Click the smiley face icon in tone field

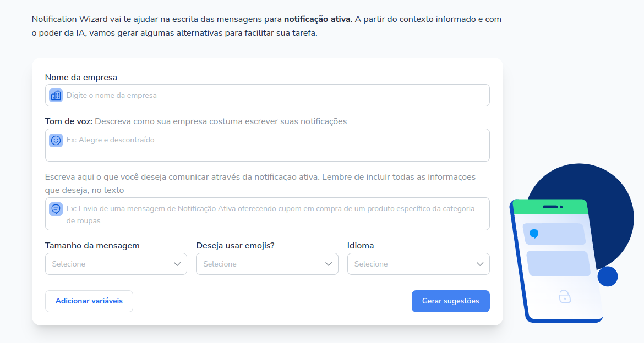tap(56, 140)
